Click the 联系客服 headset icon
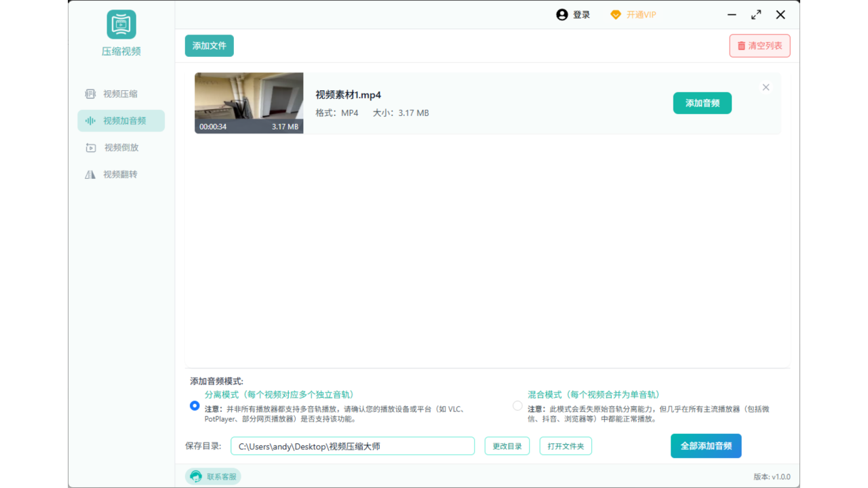 196,476
